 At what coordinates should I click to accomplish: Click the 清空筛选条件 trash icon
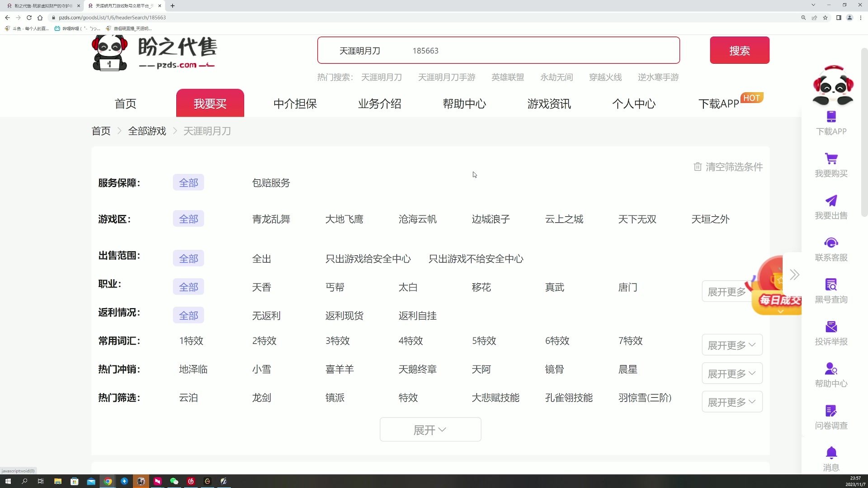coord(698,167)
